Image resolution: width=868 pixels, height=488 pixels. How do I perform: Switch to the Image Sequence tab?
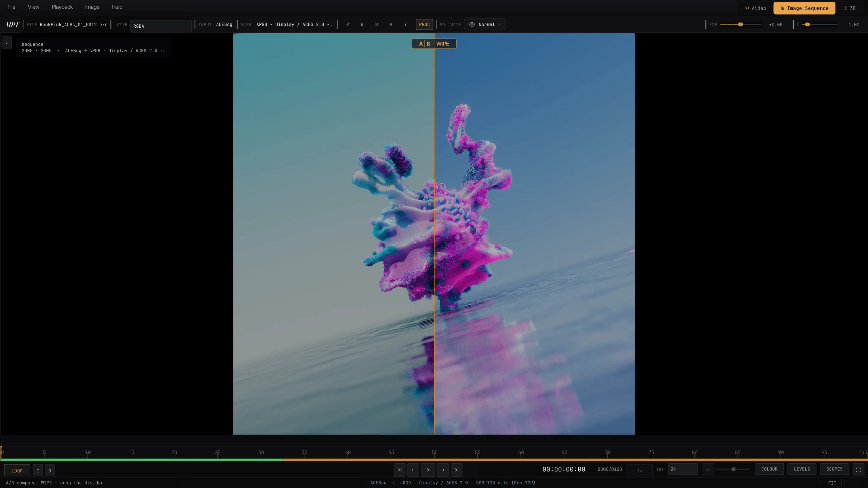click(x=804, y=8)
